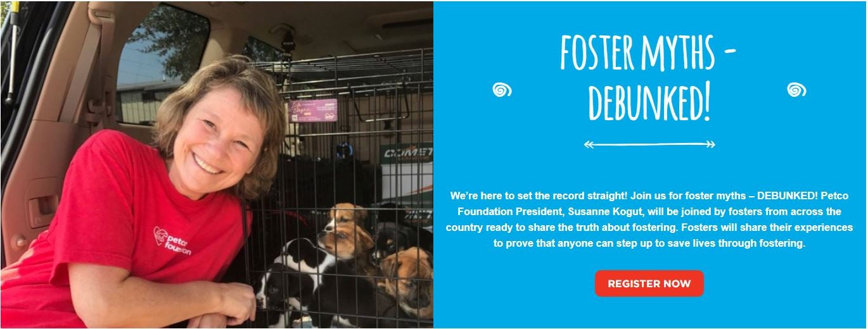Image resolution: width=868 pixels, height=329 pixels.
Task: Click the word DEBUNKED! in the headline
Action: pos(649,102)
